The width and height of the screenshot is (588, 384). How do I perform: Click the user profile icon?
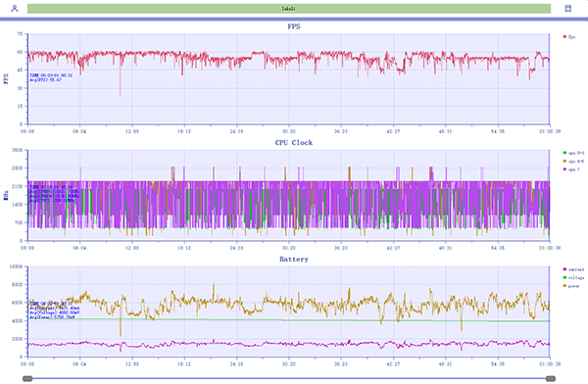click(15, 8)
